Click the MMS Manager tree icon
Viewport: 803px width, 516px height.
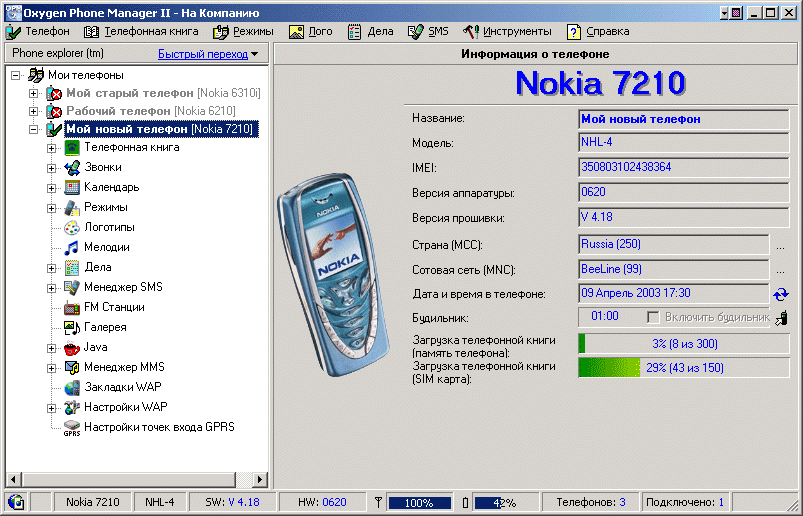coord(72,368)
